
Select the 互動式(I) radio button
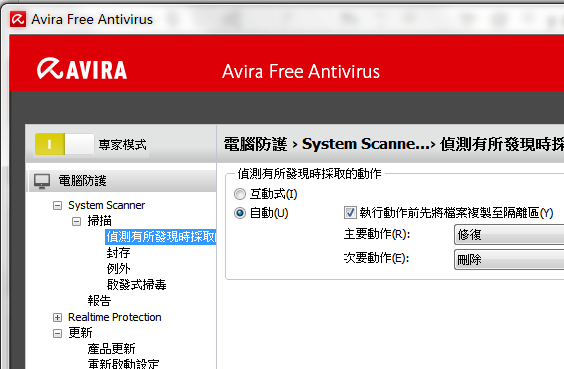[240, 194]
